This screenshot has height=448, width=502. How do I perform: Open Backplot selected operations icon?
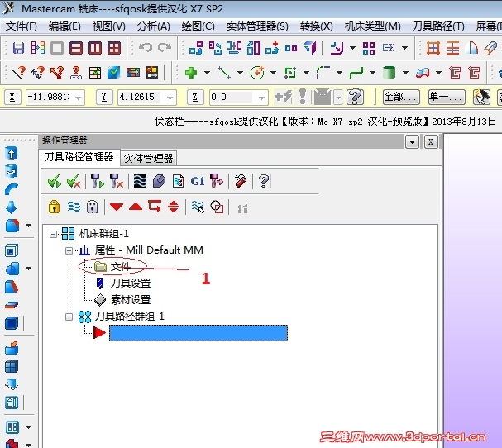pos(141,182)
